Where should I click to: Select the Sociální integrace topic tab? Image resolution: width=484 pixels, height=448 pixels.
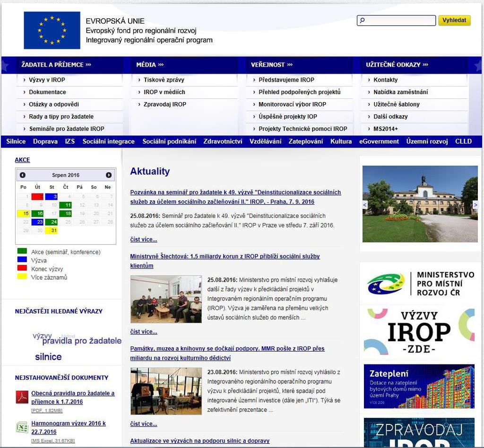tap(109, 141)
